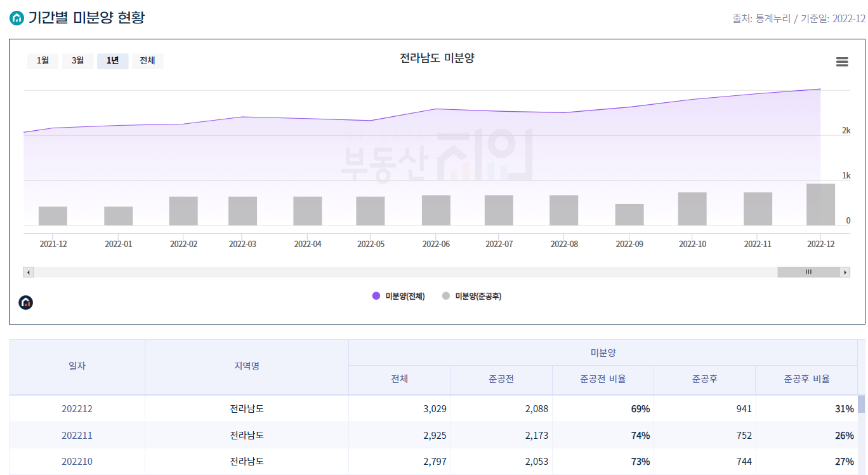868x475 pixels.
Task: Click the date cell 202210
Action: [77, 462]
